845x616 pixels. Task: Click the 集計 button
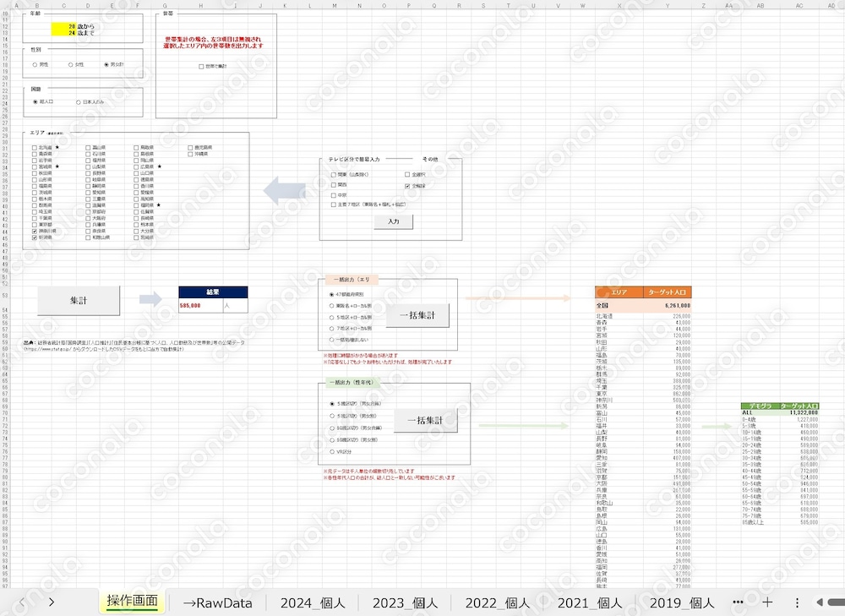click(79, 300)
